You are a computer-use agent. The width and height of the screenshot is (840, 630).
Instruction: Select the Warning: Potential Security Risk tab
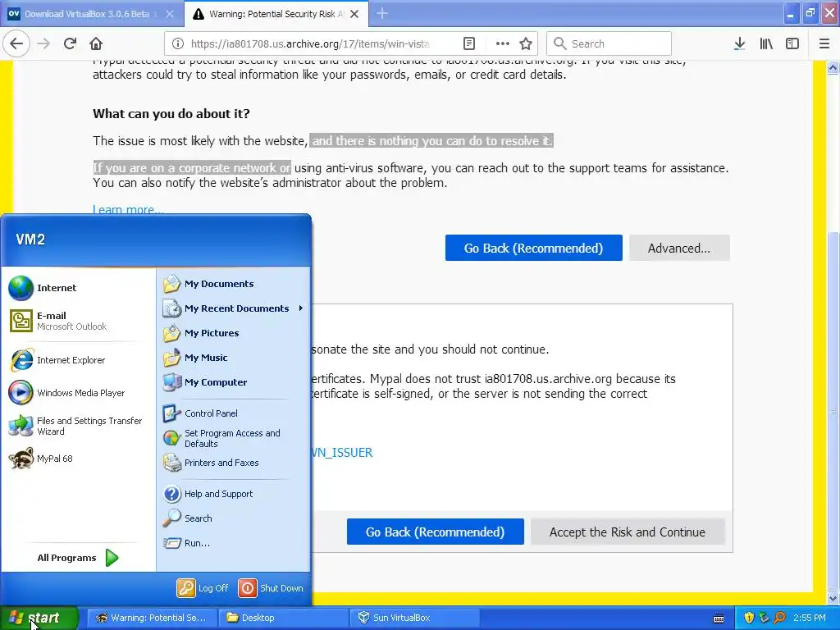276,14
